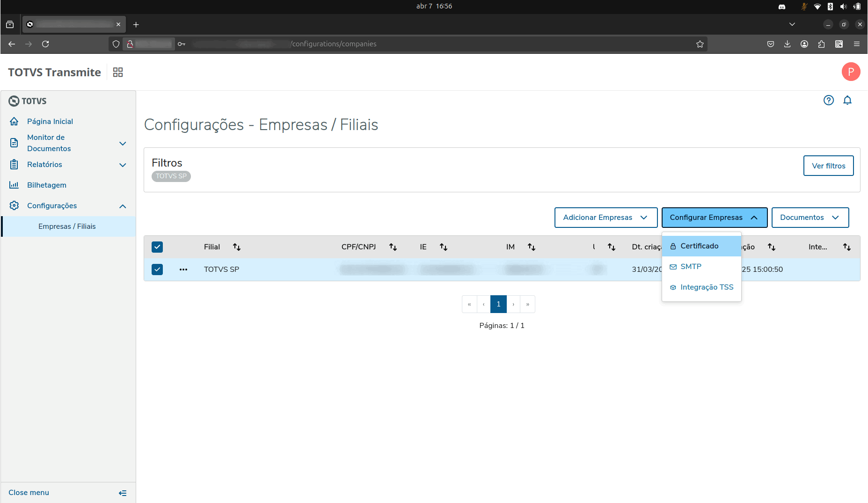The image size is (868, 503).
Task: Open the notifications bell
Action: click(847, 100)
